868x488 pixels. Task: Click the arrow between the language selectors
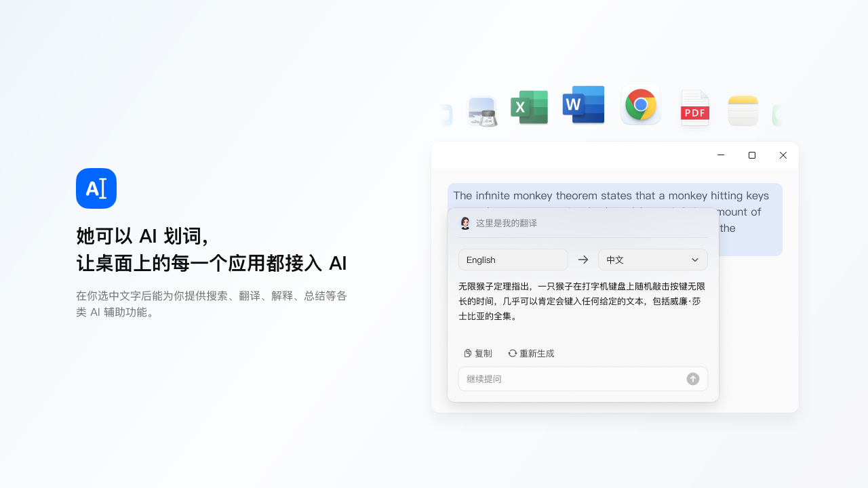pos(583,260)
